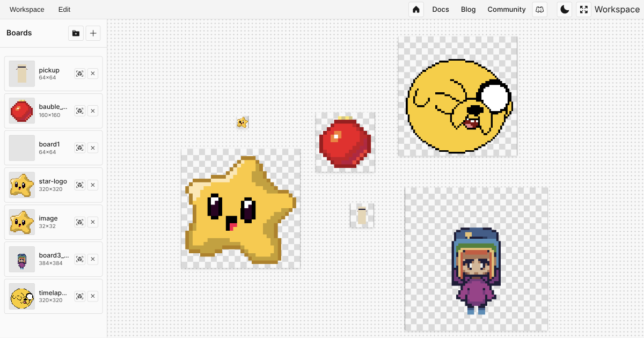
Task: Focus on the star-logo board
Action: pyautogui.click(x=80, y=185)
